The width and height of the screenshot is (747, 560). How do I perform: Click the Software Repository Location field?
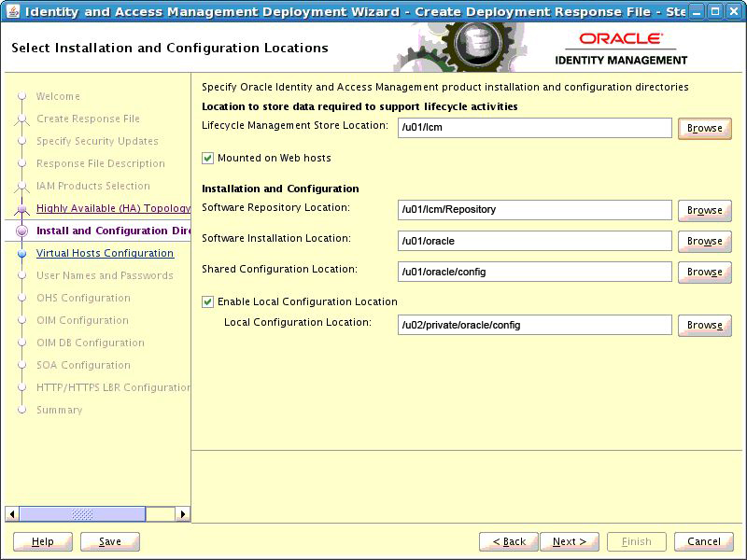click(534, 210)
